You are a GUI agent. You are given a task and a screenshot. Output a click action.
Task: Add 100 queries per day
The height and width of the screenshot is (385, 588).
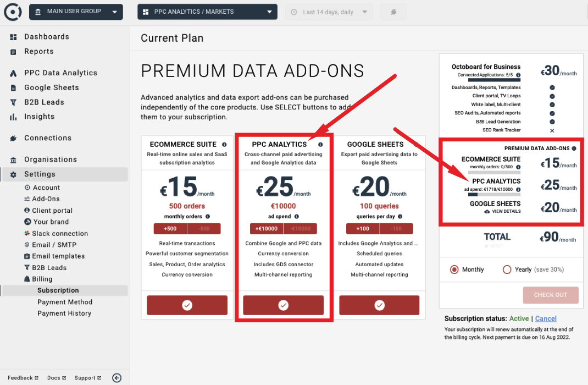(363, 228)
